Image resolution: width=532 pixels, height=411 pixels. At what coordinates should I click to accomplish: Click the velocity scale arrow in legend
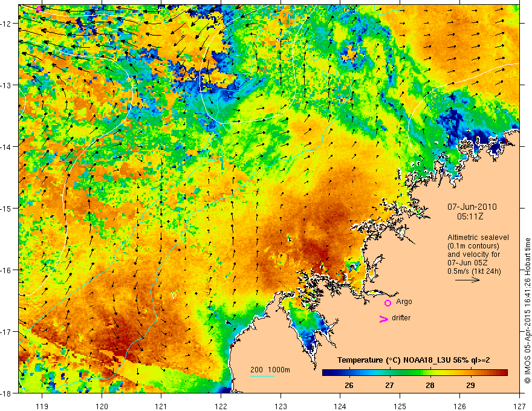[467, 280]
